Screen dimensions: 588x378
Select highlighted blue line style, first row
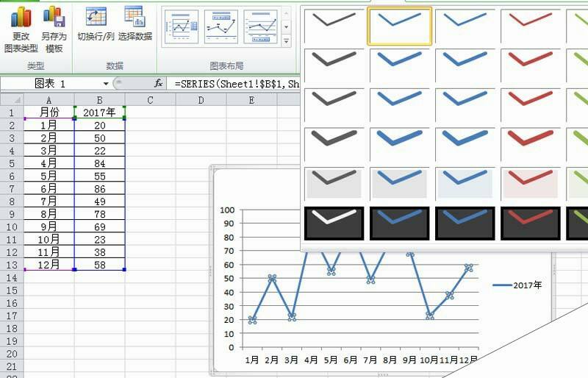point(399,26)
